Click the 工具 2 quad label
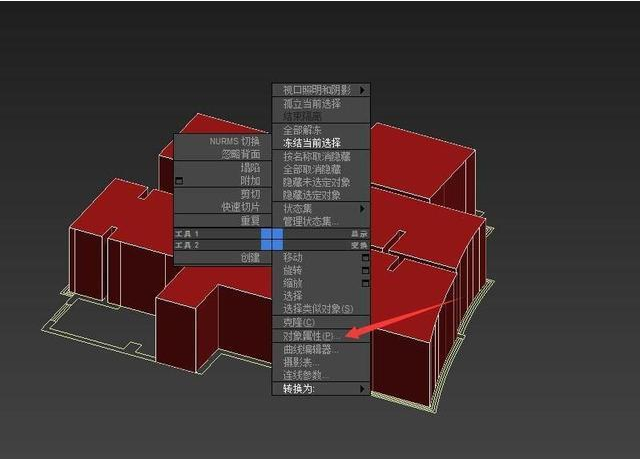 (x=187, y=245)
